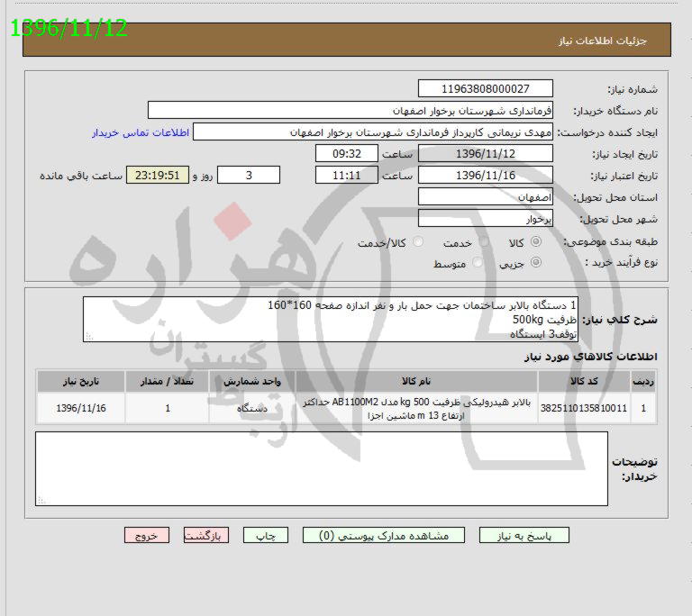Click the بازگشت back button
This screenshot has width=692, height=616.
pos(206,535)
